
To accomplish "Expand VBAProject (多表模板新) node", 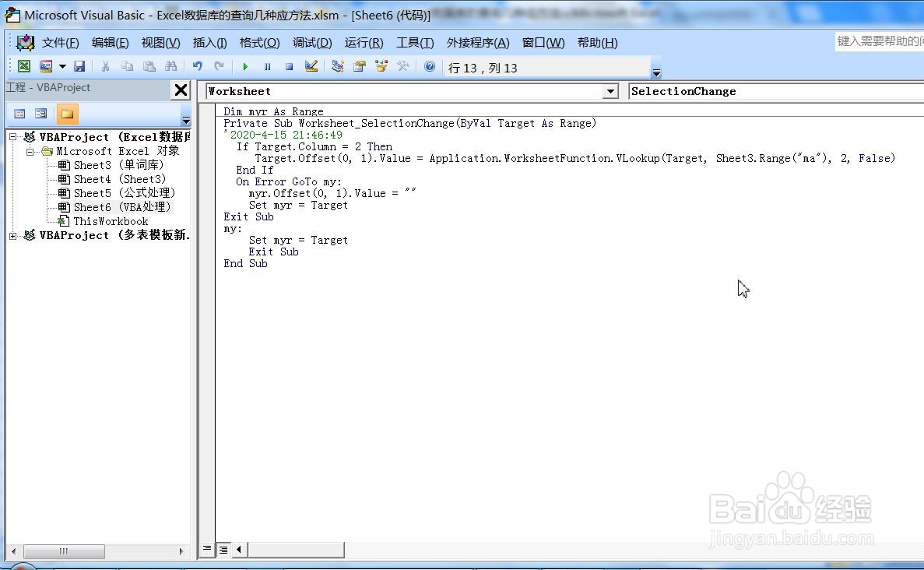I will click(x=13, y=236).
